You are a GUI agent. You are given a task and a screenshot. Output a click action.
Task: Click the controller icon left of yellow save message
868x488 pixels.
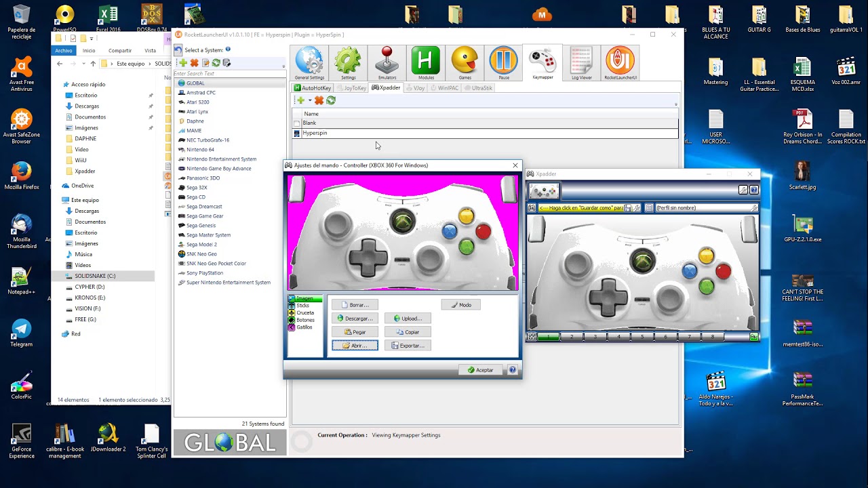point(532,208)
